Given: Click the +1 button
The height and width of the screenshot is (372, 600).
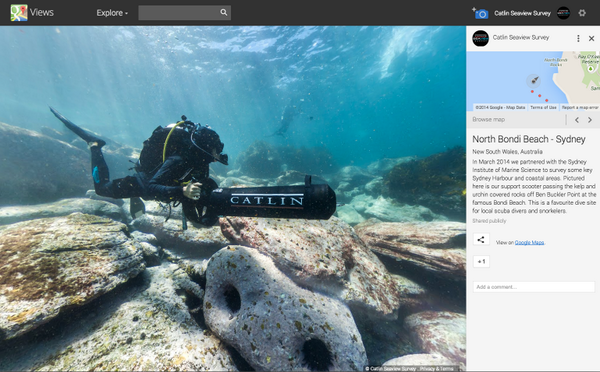Looking at the screenshot, I should click(x=481, y=261).
